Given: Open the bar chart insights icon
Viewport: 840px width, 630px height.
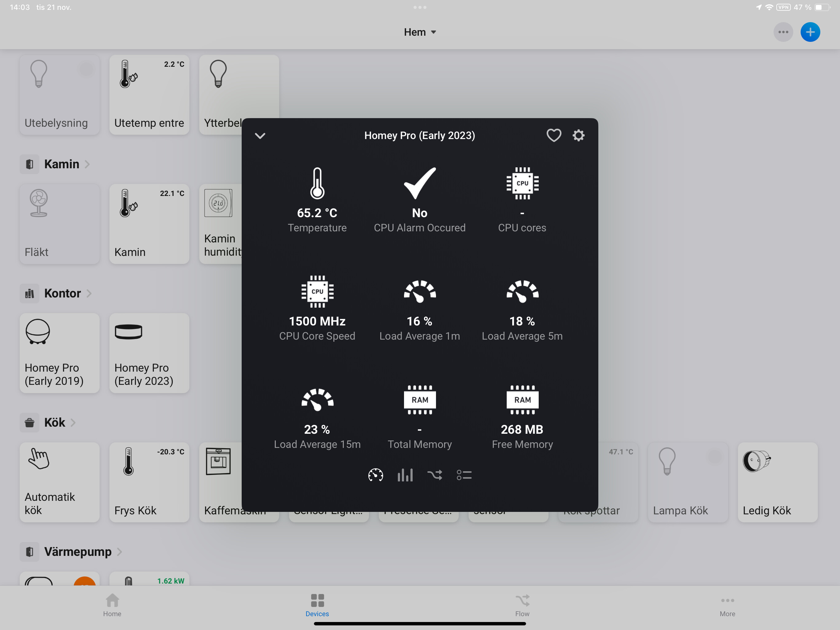Looking at the screenshot, I should pos(405,475).
